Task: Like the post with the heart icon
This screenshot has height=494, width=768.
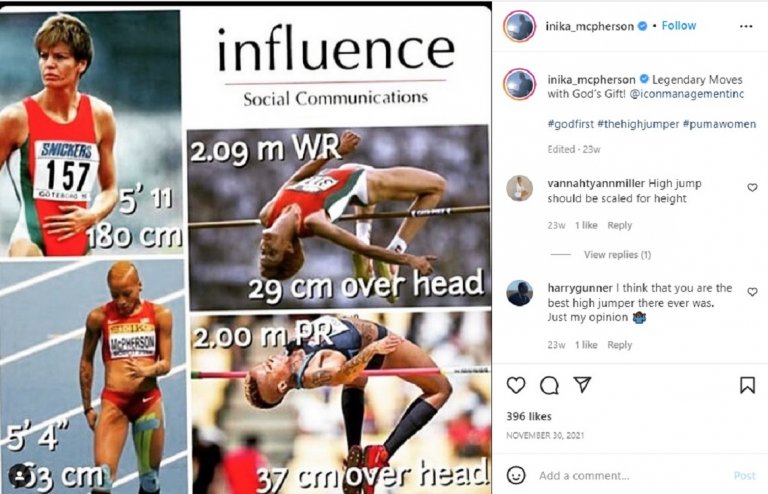Action: coord(516,385)
